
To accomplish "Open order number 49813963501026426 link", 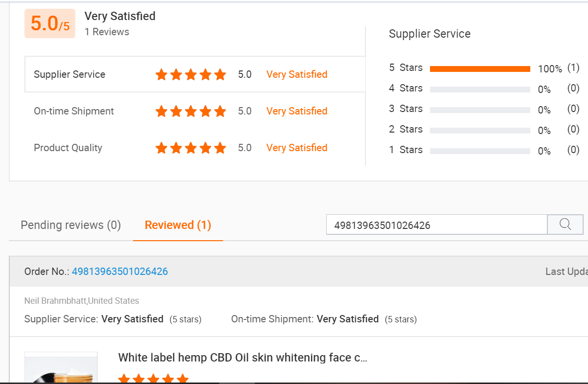I will point(120,271).
